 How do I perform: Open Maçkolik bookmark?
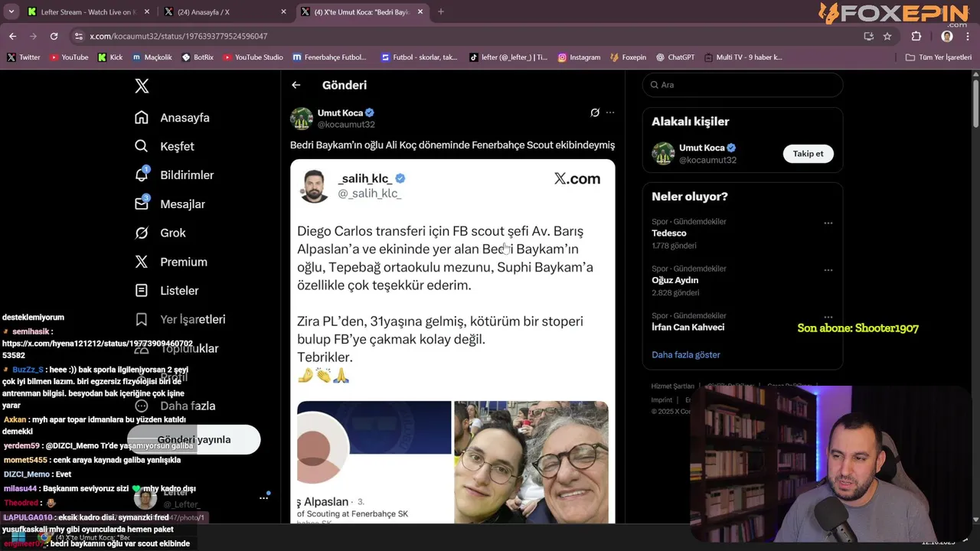152,57
